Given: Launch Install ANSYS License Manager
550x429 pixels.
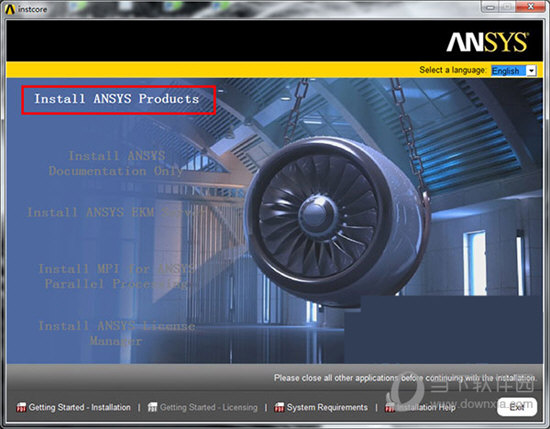Looking at the screenshot, I should (x=116, y=333).
